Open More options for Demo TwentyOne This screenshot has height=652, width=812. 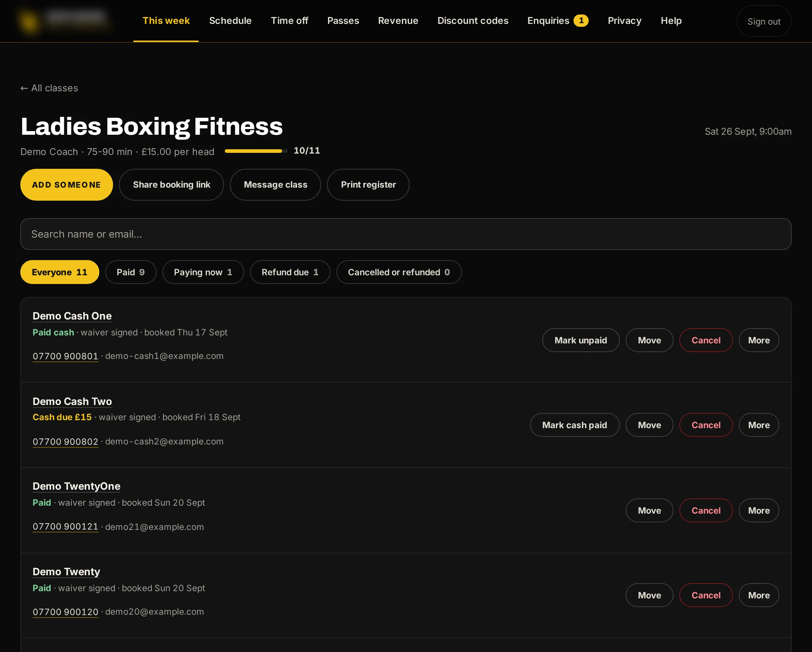758,510
